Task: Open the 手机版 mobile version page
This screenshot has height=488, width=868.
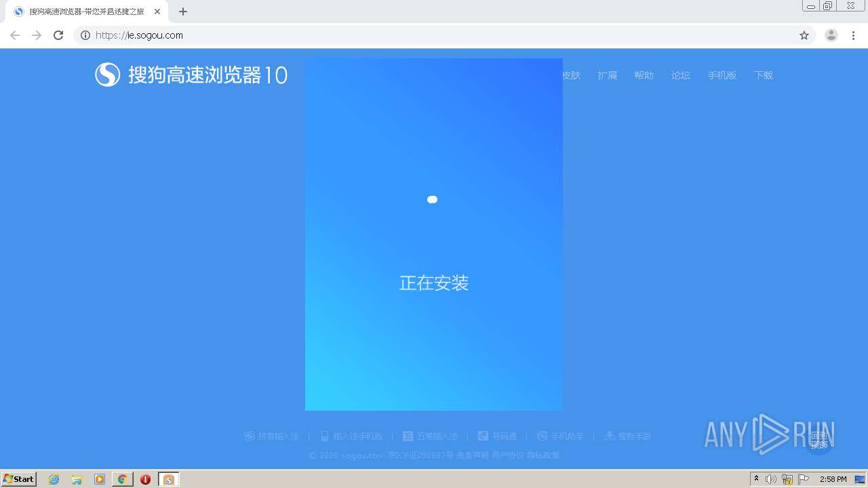Action: pos(722,75)
